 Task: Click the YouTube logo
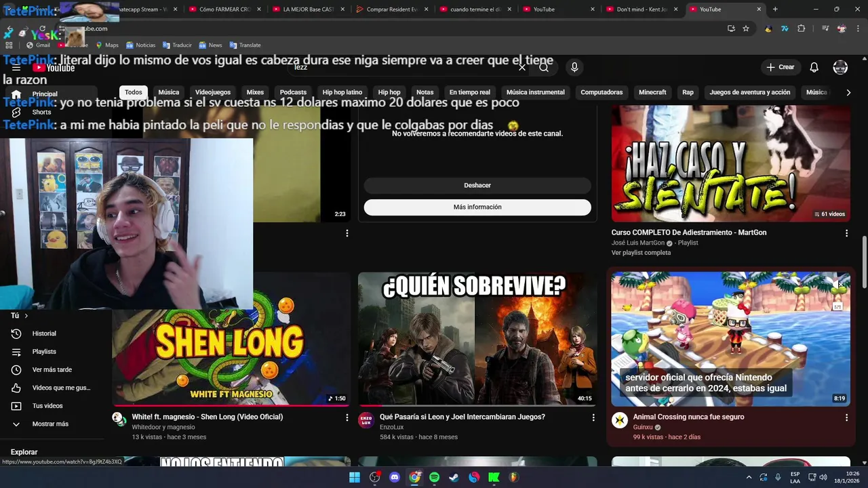(x=54, y=68)
